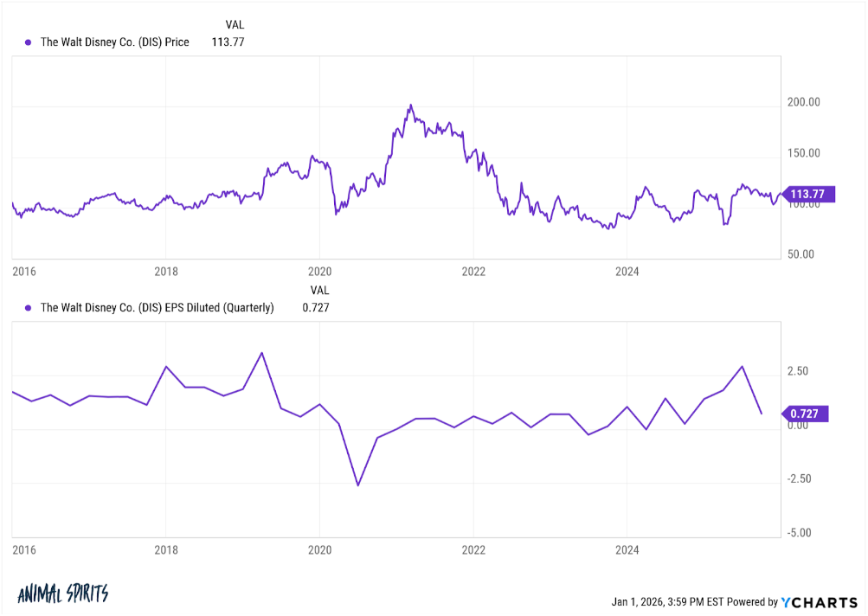The height and width of the screenshot is (616, 868).
Task: Click the purple dot beside DIS Price
Action: [28, 42]
